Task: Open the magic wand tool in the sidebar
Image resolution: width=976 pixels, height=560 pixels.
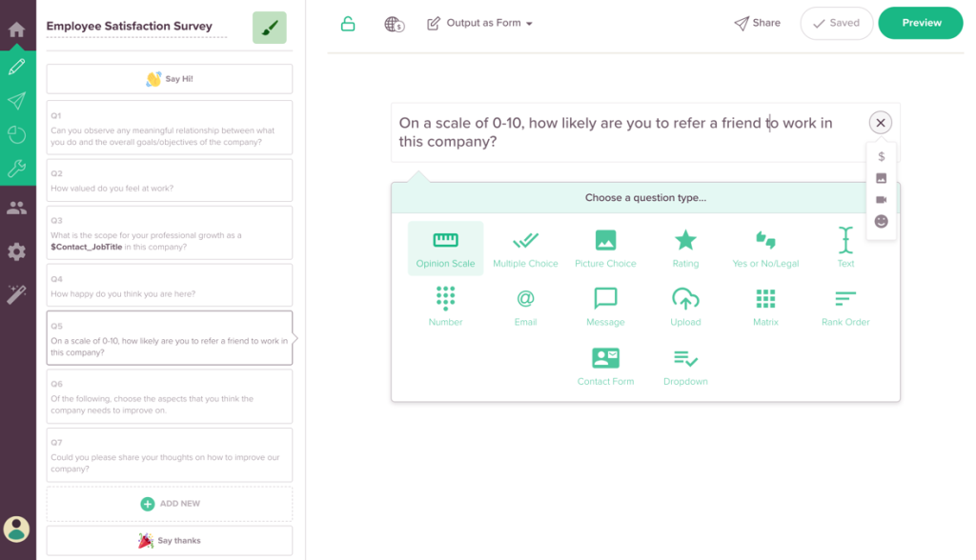Action: point(16,293)
